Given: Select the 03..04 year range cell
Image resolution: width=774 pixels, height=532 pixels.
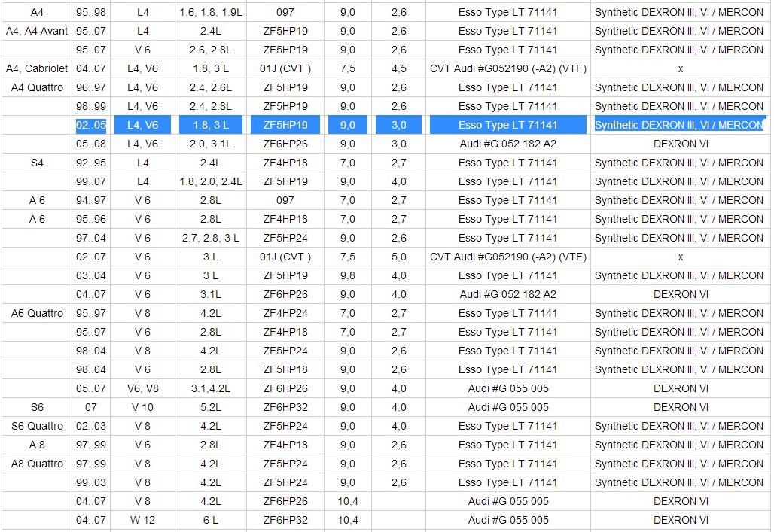Looking at the screenshot, I should point(91,275).
